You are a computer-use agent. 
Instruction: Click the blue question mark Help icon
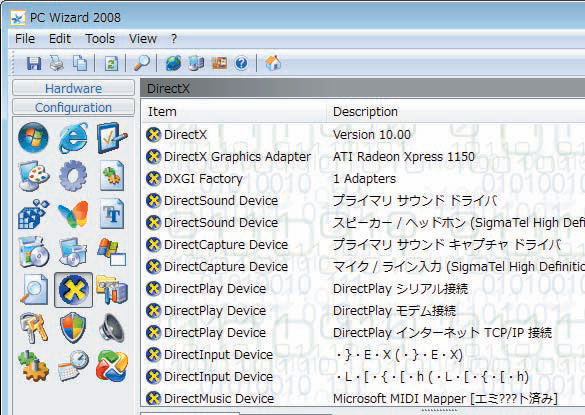241,63
